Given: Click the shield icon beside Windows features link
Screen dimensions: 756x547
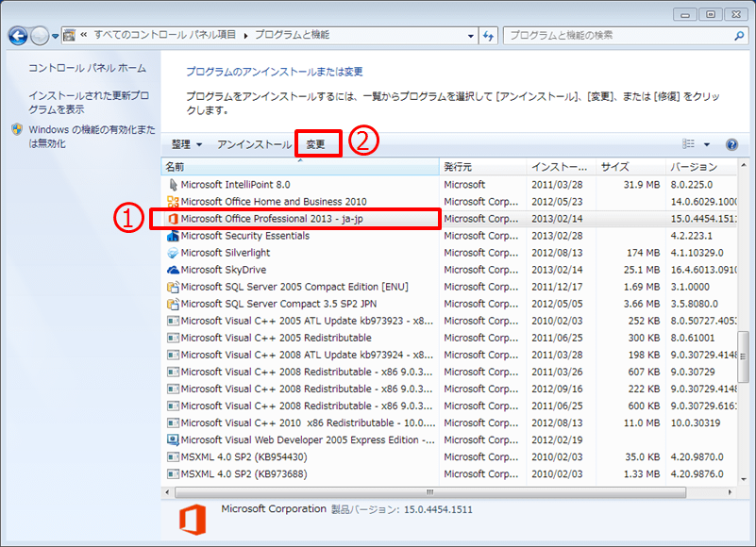Looking at the screenshot, I should 17,129.
